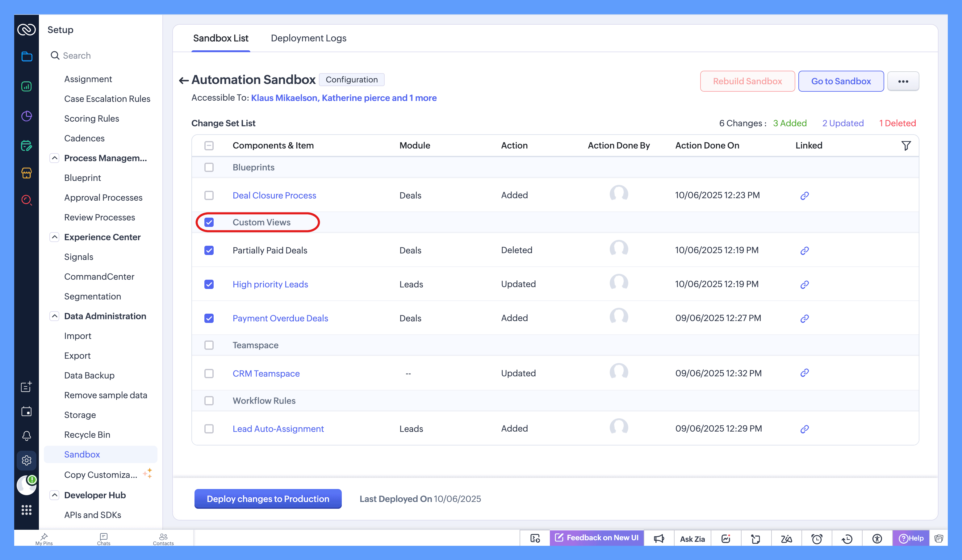Click the announcements megaphone icon in bottom bar
The image size is (962, 560).
pos(659,539)
